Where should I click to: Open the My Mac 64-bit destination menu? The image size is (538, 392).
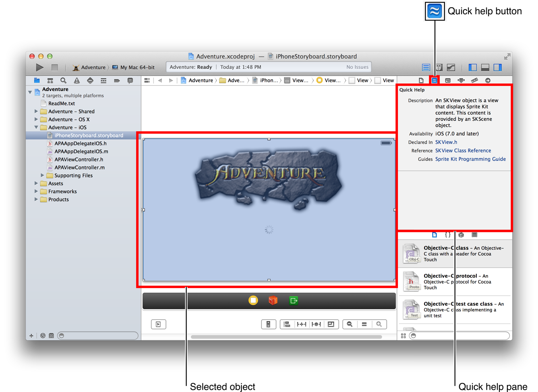[133, 67]
